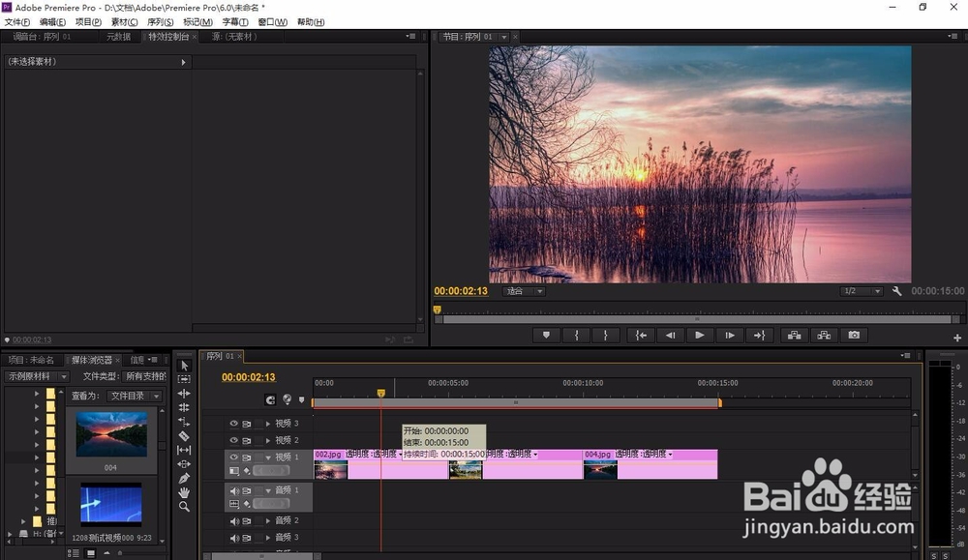Step back one frame

pos(670,335)
